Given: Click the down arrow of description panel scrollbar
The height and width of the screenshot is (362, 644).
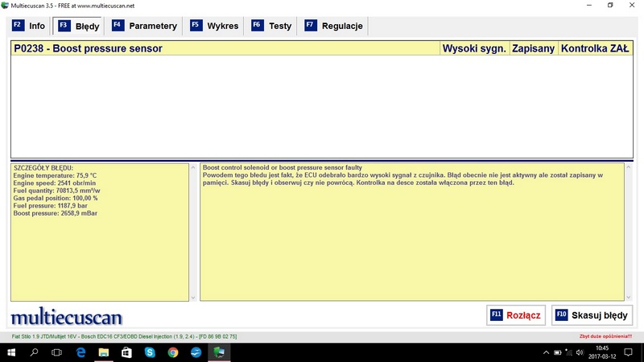Looking at the screenshot, I should coord(629,297).
